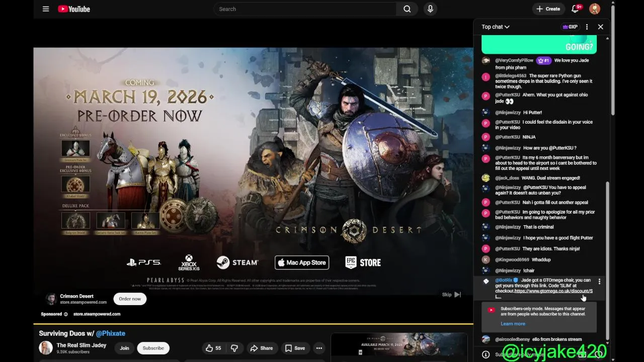Click @jack_doss avatar in chat
Image resolution: width=644 pixels, height=362 pixels.
486,178
